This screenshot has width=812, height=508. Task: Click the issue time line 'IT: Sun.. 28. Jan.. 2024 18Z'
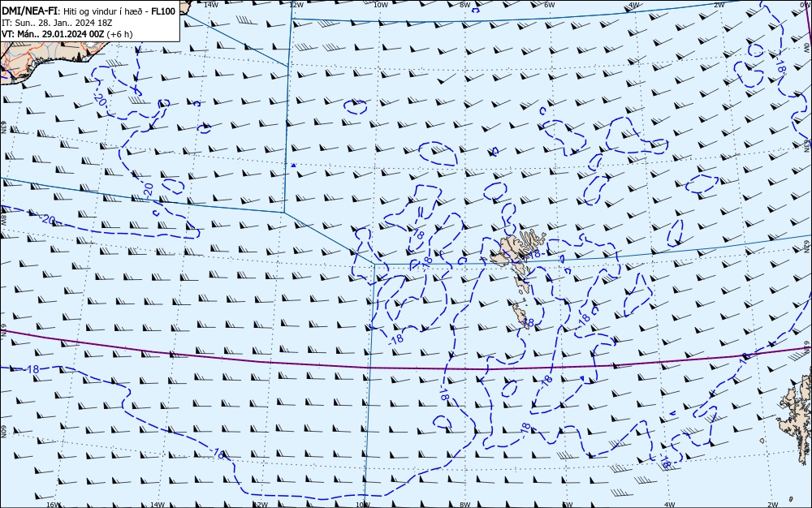pos(57,23)
